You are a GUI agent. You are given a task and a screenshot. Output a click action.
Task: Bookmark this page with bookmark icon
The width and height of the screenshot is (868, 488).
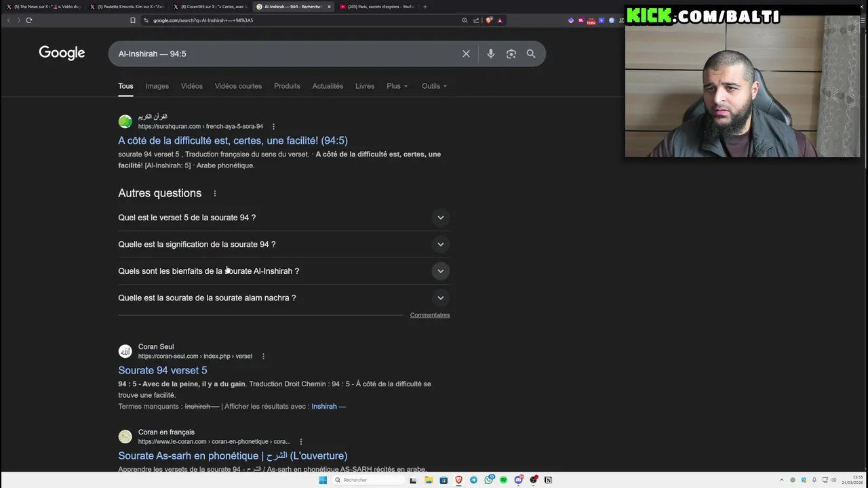(133, 20)
